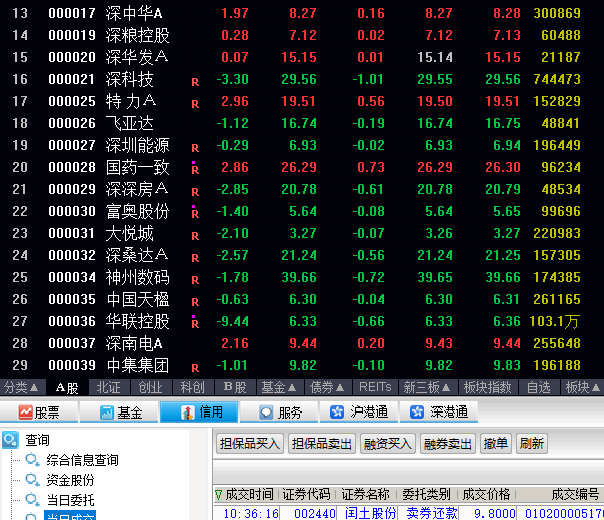Open the 股票 trading section icon

[26, 412]
